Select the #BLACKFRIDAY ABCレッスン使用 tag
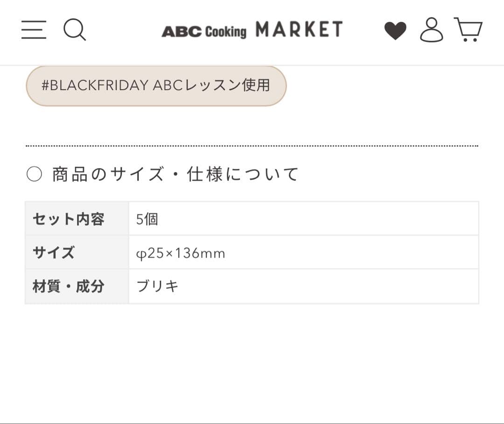Image resolution: width=504 pixels, height=424 pixels. pyautogui.click(x=156, y=86)
